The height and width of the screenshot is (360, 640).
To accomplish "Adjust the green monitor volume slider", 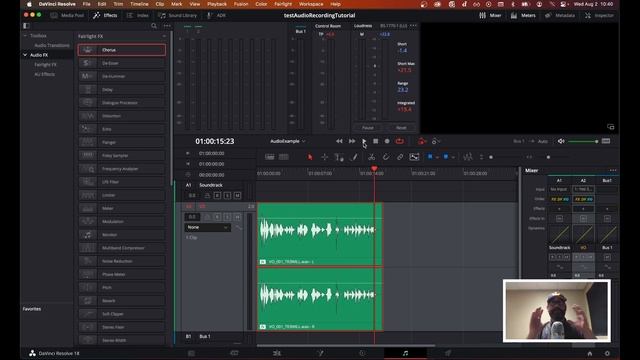I will tap(583, 142).
